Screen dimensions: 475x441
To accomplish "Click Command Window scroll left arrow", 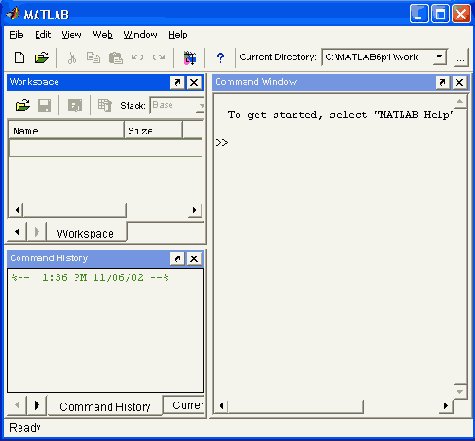I will pos(221,406).
